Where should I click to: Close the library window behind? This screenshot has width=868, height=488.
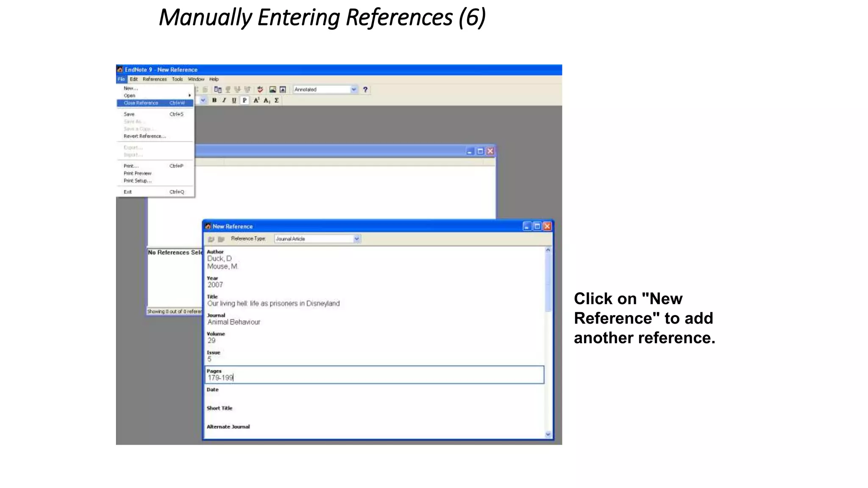pos(490,151)
